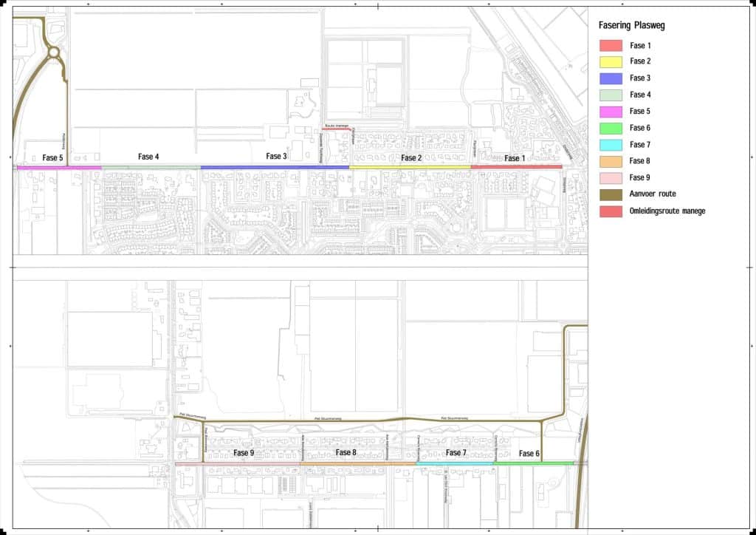Select the pale green Fase 4 road segment
Image resolution: width=756 pixels, height=535 pixels.
[151, 168]
